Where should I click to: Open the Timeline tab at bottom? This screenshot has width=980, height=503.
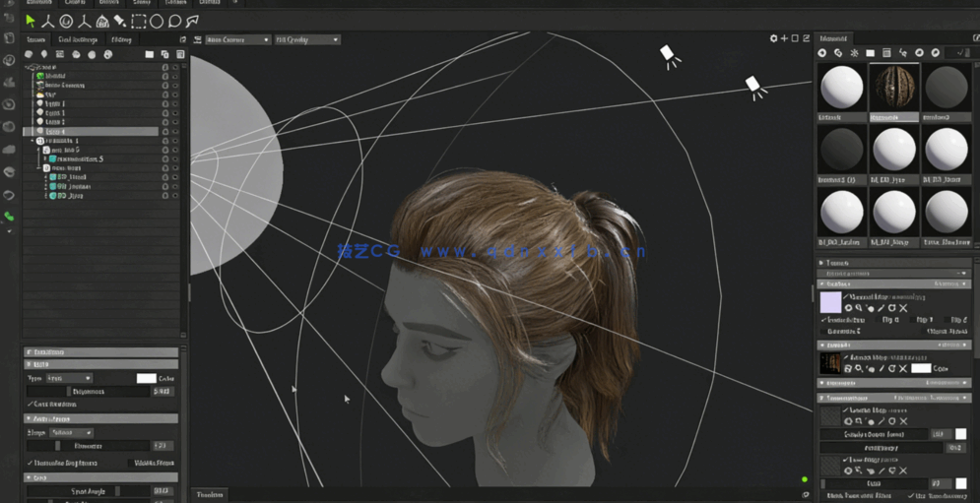210,495
